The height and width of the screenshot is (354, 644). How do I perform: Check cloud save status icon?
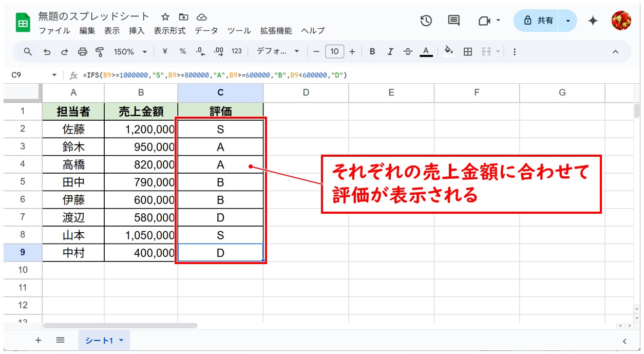coord(202,17)
